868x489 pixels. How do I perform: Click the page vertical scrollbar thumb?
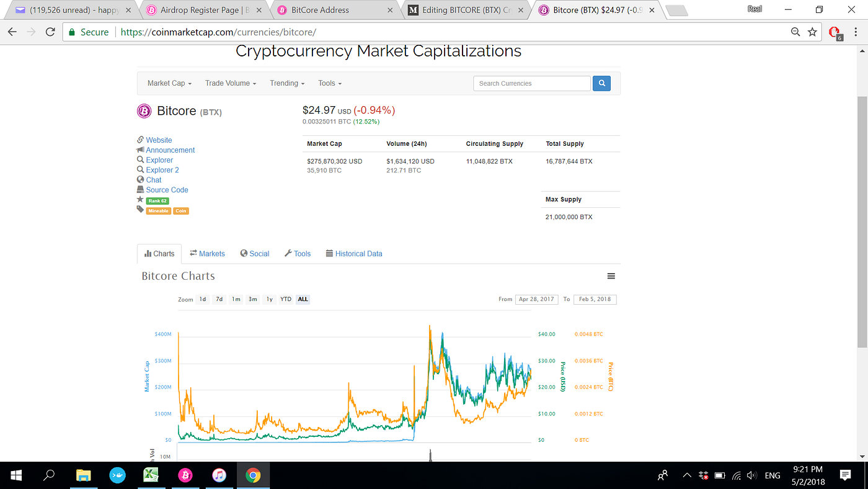[862, 222]
